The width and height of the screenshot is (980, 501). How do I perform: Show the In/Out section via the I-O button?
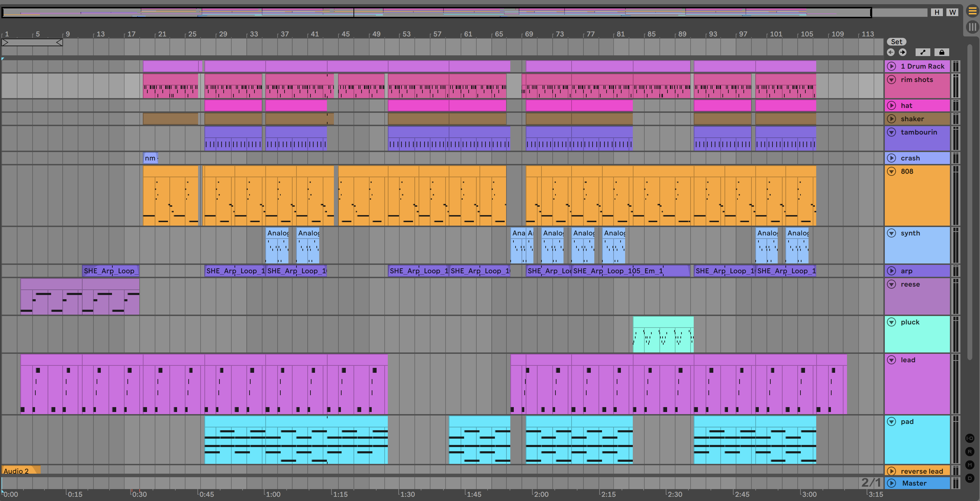[970, 438]
